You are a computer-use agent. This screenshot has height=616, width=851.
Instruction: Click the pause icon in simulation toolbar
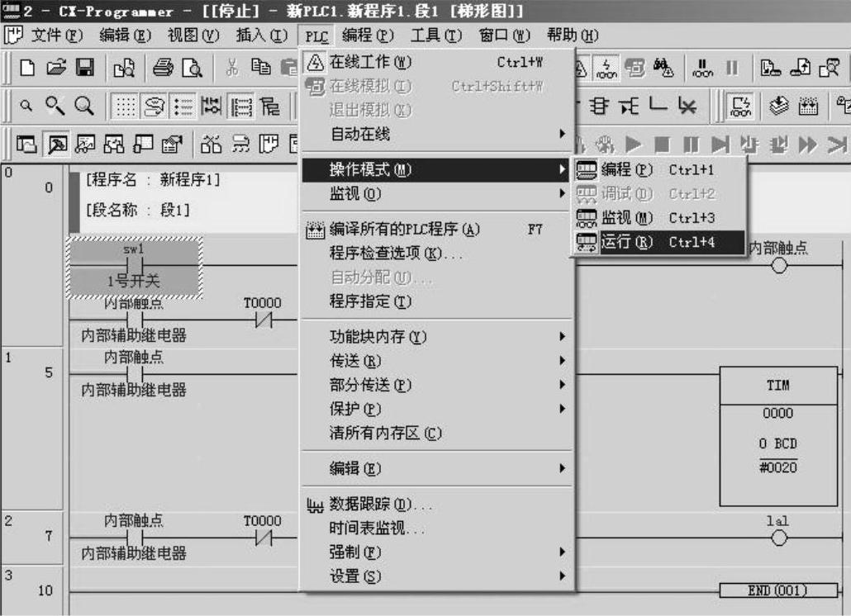click(691, 145)
